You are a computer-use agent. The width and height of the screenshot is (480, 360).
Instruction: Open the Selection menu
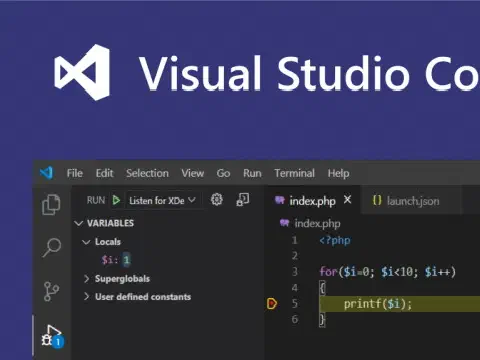point(147,173)
